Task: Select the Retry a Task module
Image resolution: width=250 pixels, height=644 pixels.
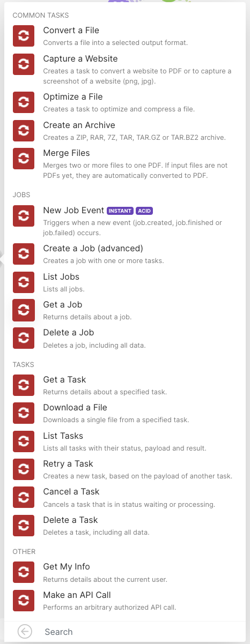Action: (125, 469)
